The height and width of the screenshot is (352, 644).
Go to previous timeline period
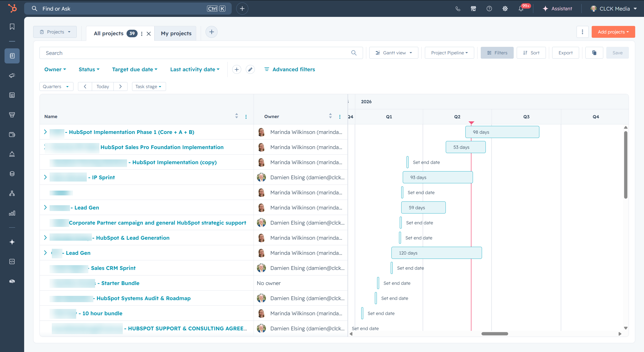[x=85, y=87]
